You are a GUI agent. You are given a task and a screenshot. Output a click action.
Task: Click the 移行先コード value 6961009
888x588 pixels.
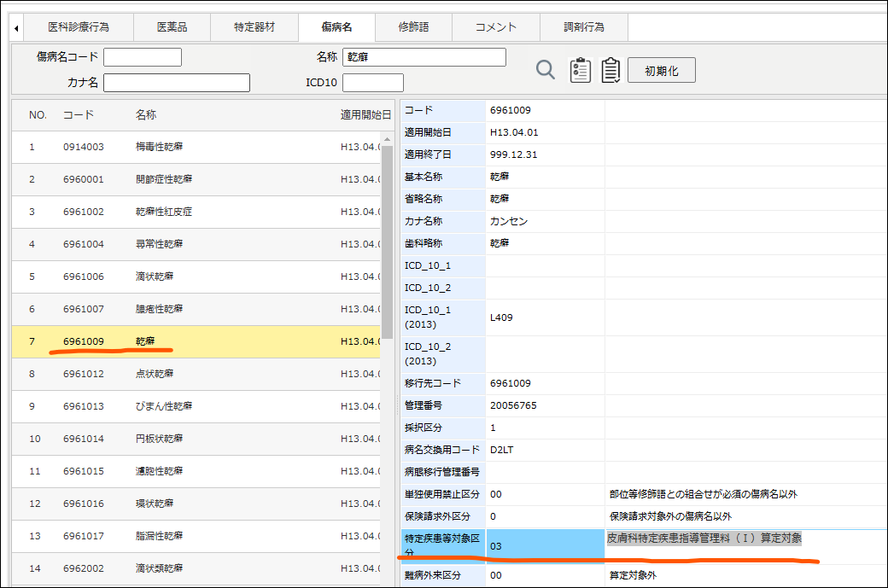511,384
